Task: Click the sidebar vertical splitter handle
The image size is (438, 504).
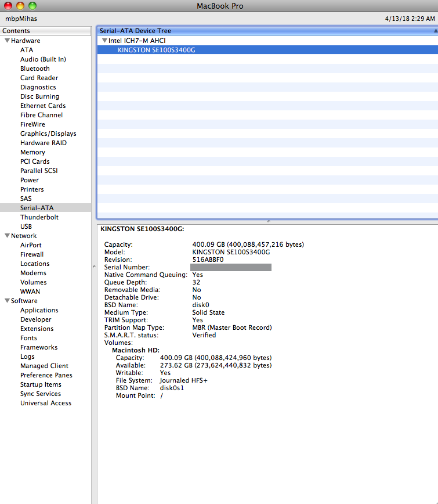Action: click(x=94, y=267)
